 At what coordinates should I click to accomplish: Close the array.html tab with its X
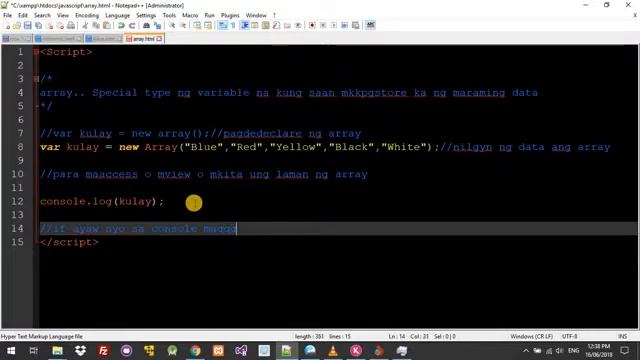[159, 39]
